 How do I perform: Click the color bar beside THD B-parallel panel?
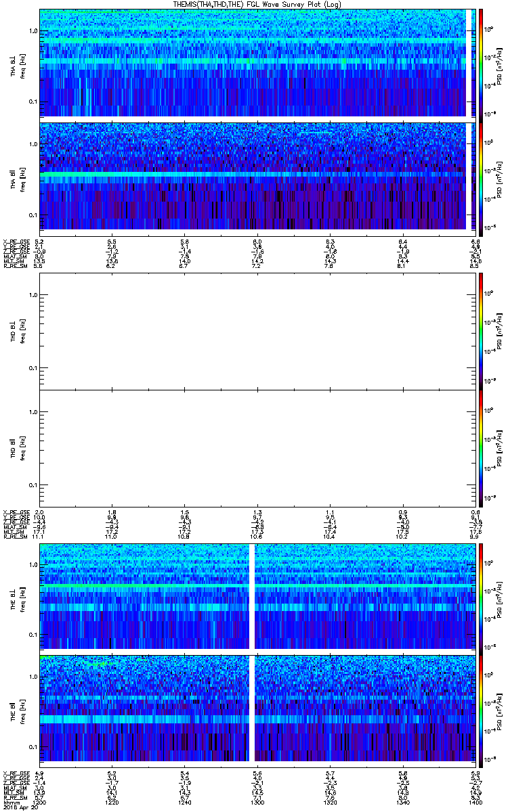[x=481, y=448]
